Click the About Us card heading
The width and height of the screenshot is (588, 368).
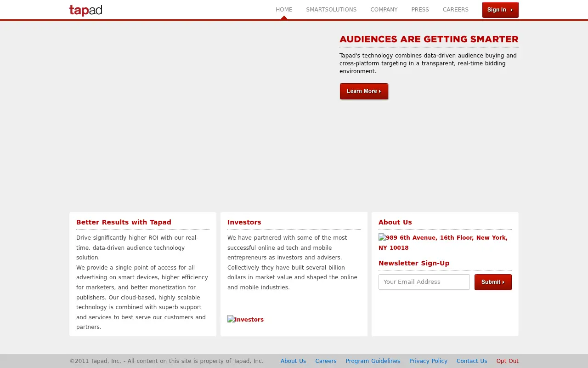point(395,222)
